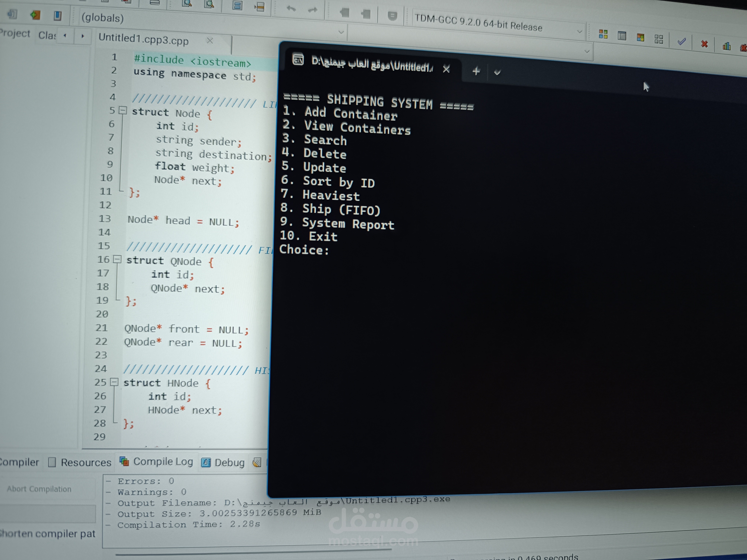Open the Resources bottom tab
Image resolution: width=747 pixels, height=560 pixels.
(x=80, y=462)
